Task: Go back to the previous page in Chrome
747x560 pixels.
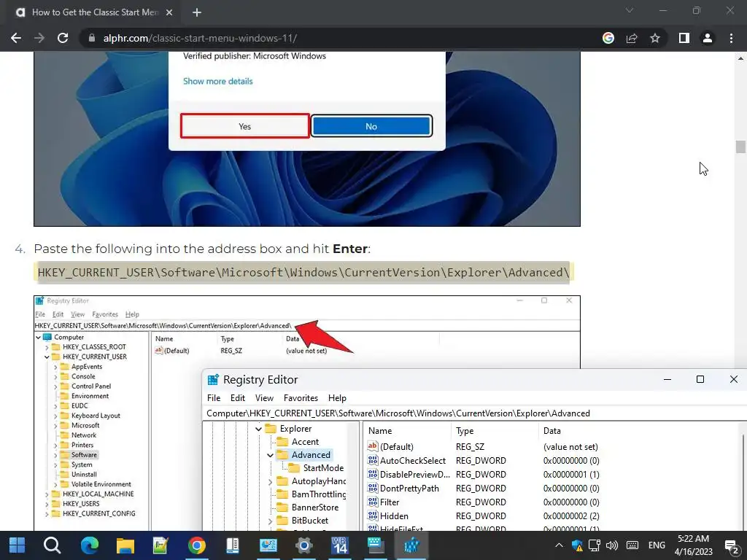Action: click(x=16, y=38)
